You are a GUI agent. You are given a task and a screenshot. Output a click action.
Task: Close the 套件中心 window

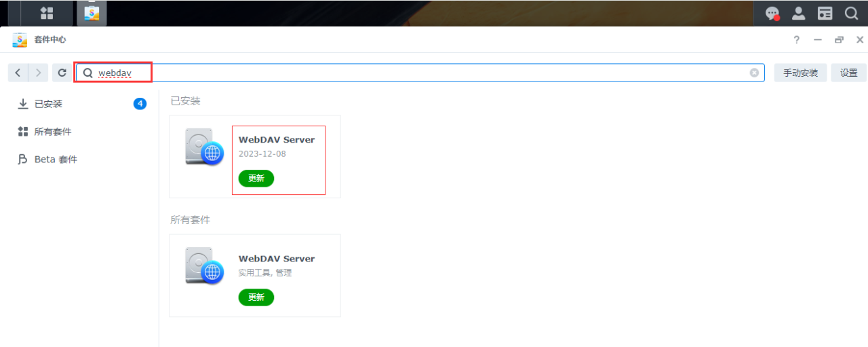(x=860, y=40)
